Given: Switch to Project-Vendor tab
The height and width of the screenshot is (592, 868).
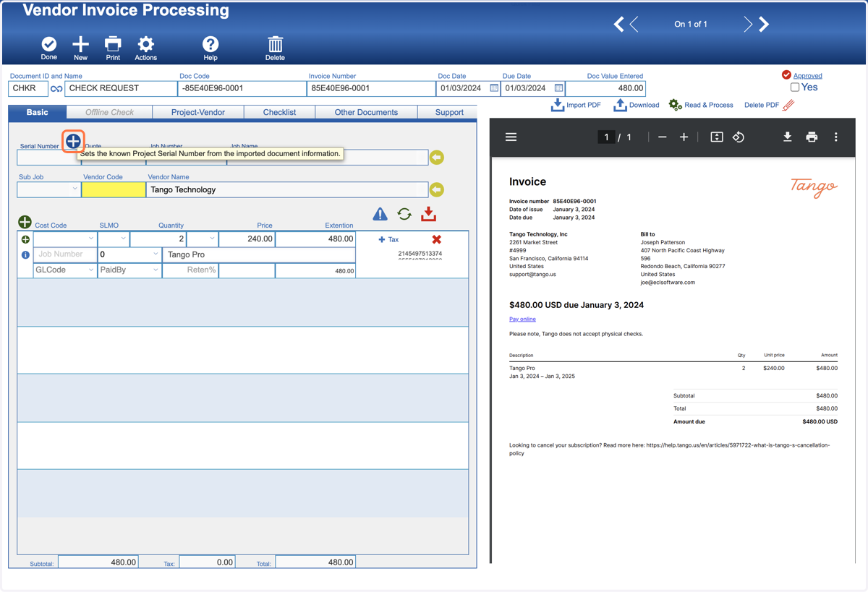Looking at the screenshot, I should pyautogui.click(x=198, y=112).
